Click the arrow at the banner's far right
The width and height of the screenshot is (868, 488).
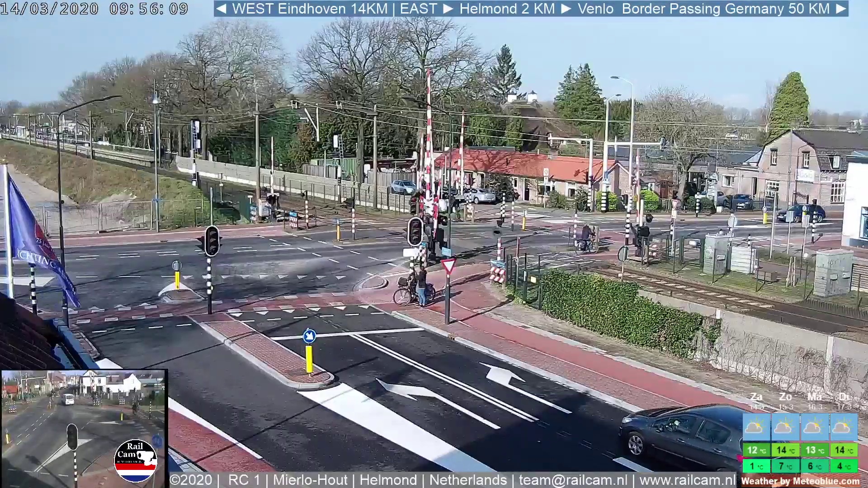[841, 9]
